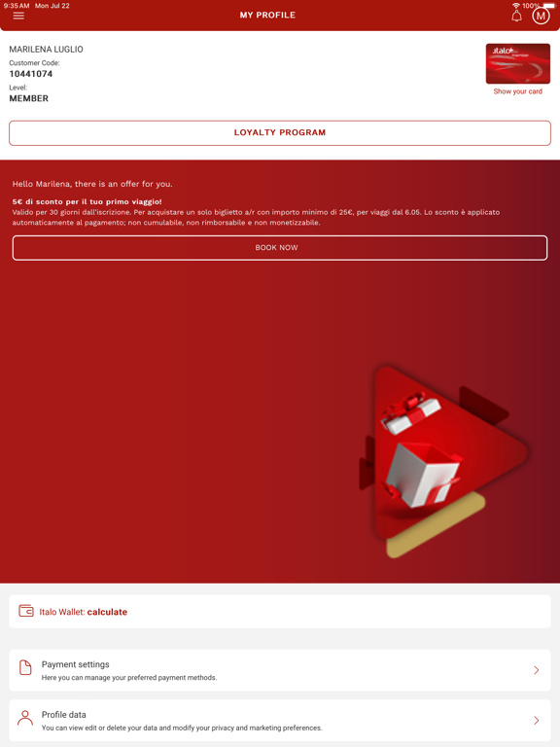The height and width of the screenshot is (747, 560).
Task: Tap the My Profile title
Action: pyautogui.click(x=267, y=16)
